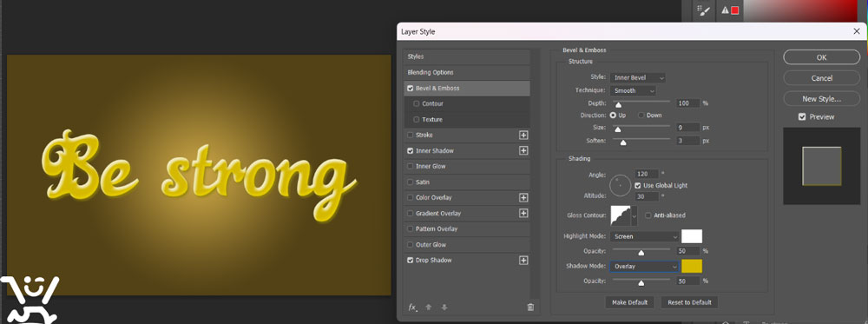Open the Style dropdown showing Inner Bevel
868x324 pixels.
[x=638, y=78]
